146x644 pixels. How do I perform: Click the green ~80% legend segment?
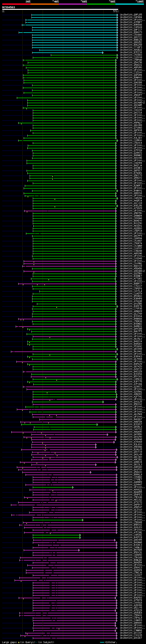click(x=101, y=4)
